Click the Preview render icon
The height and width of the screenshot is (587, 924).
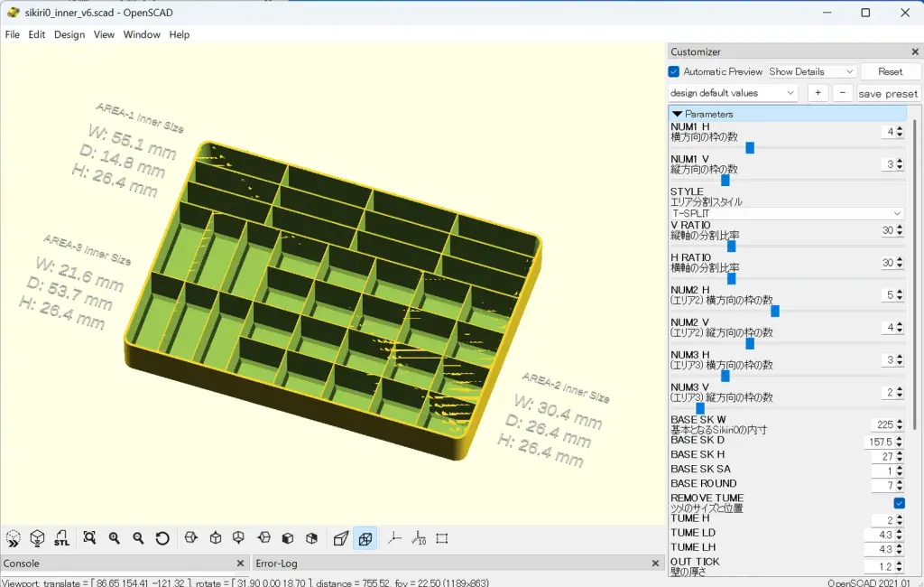(14, 538)
